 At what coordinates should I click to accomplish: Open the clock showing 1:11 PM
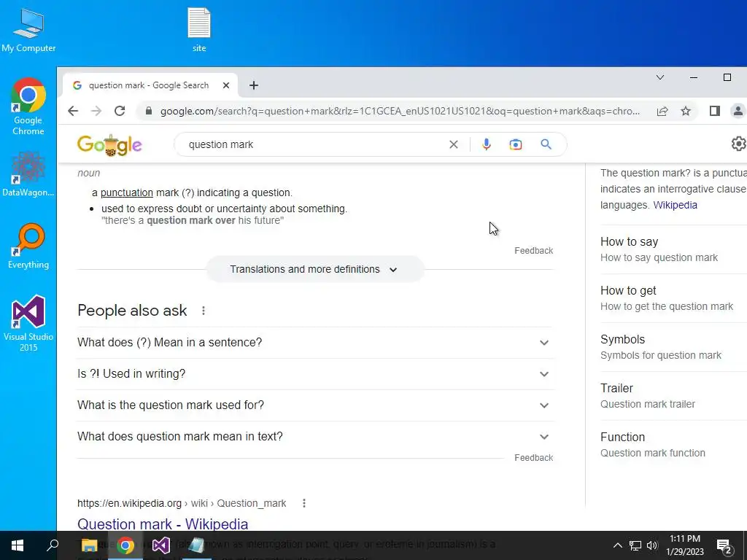click(685, 545)
